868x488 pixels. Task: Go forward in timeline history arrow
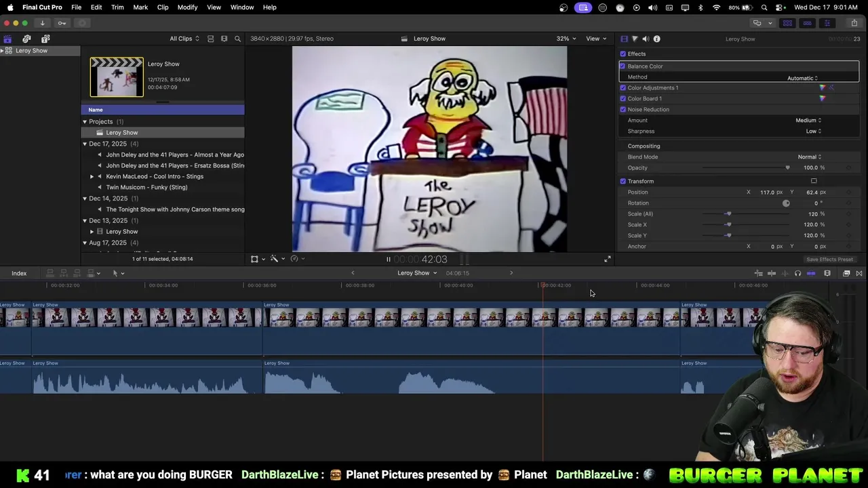click(511, 272)
